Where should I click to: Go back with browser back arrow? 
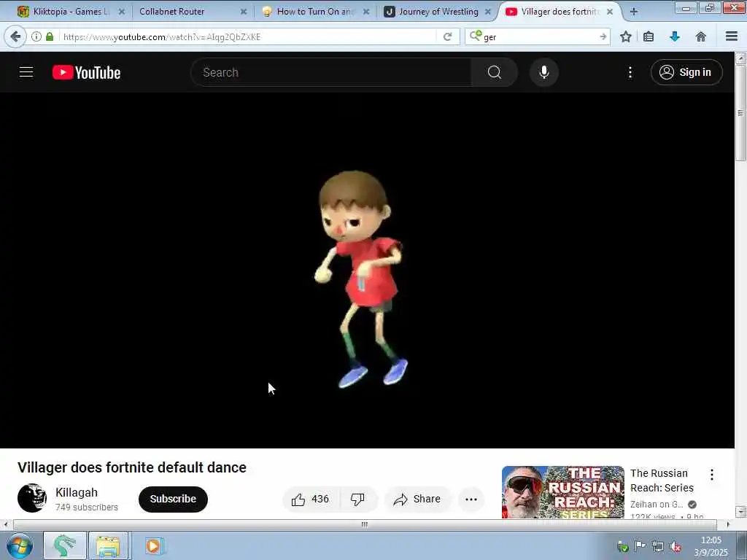coord(15,36)
